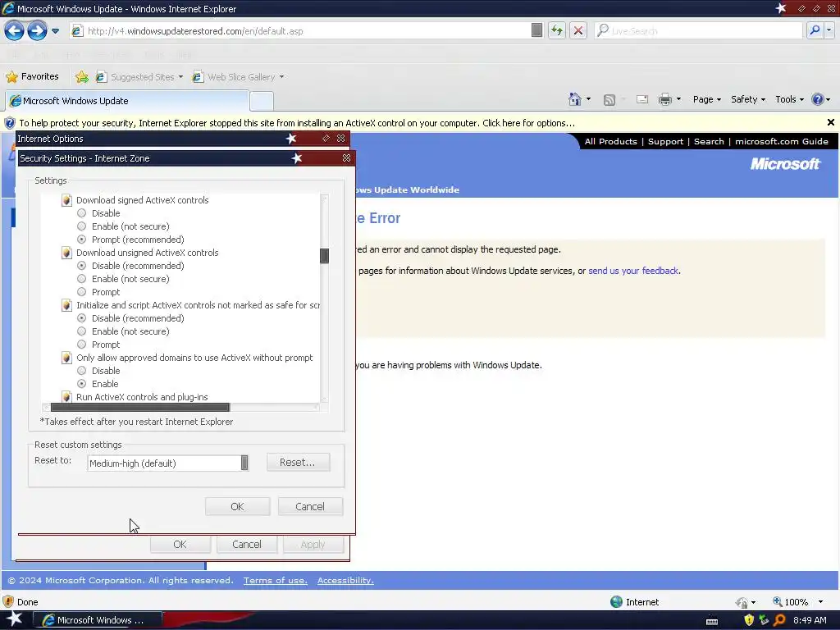Click the settings list vertical scrollbar thumb

pyautogui.click(x=324, y=256)
